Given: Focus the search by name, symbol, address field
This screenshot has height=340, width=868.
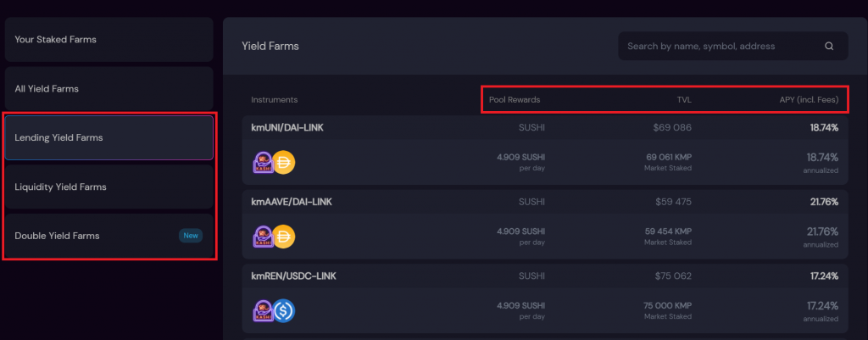Looking at the screenshot, I should (x=721, y=47).
